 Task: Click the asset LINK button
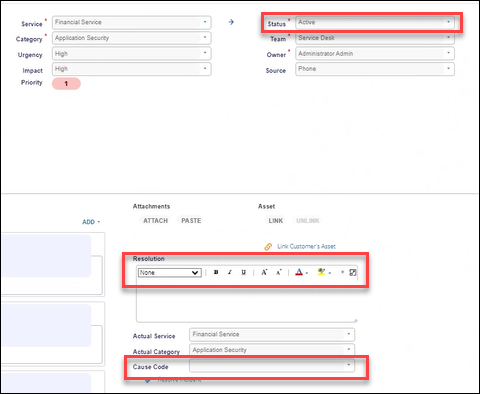pos(276,221)
